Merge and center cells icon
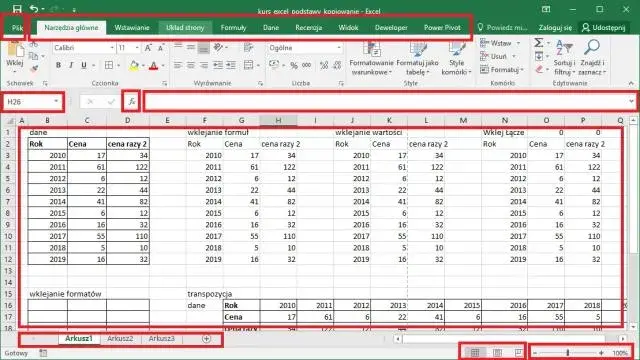The height and width of the screenshot is (360, 640). tap(249, 65)
